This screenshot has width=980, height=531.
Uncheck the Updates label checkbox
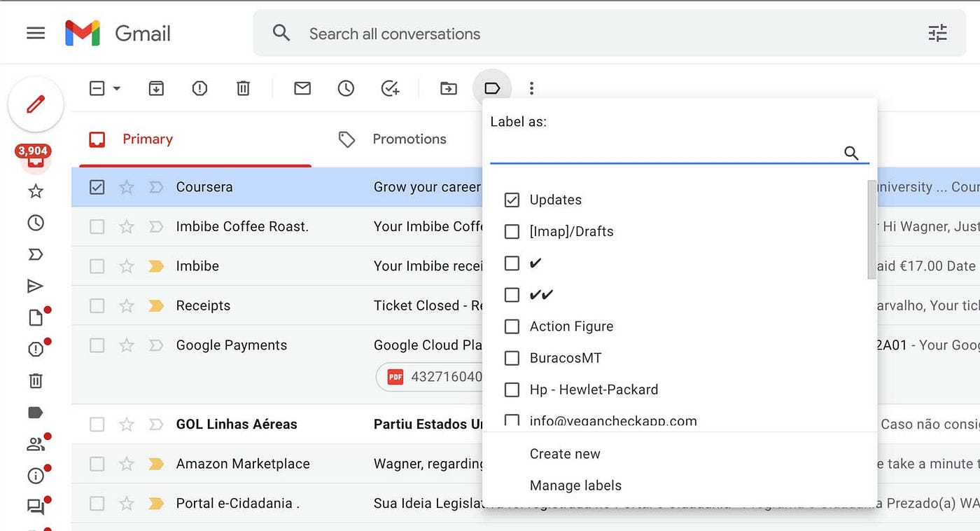click(512, 200)
